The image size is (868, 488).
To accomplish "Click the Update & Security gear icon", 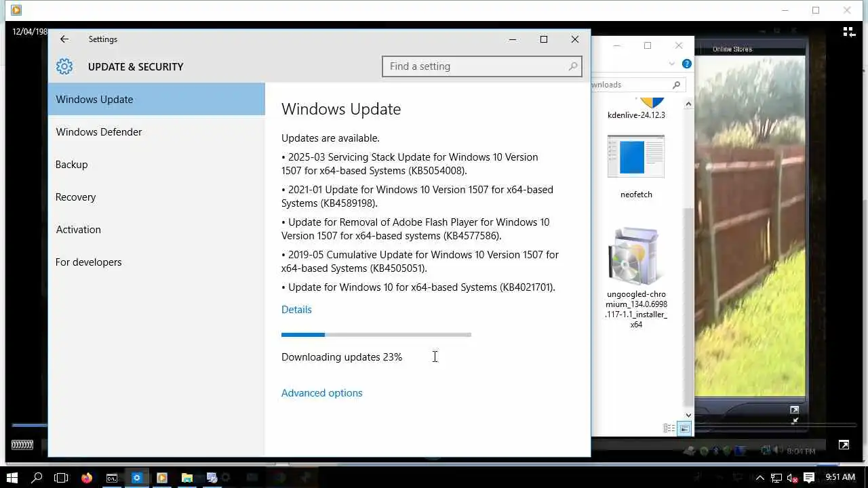I will 64,66.
